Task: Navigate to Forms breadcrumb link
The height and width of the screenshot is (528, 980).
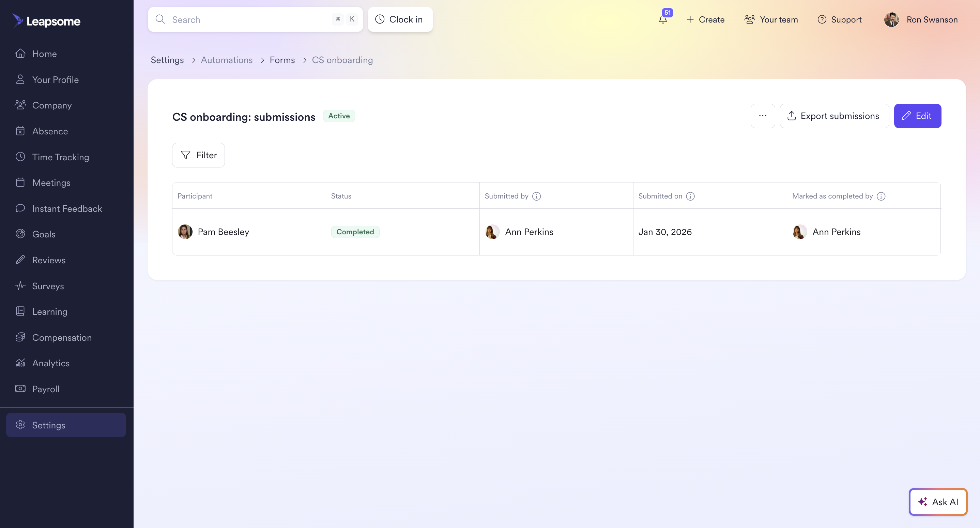Action: tap(282, 60)
